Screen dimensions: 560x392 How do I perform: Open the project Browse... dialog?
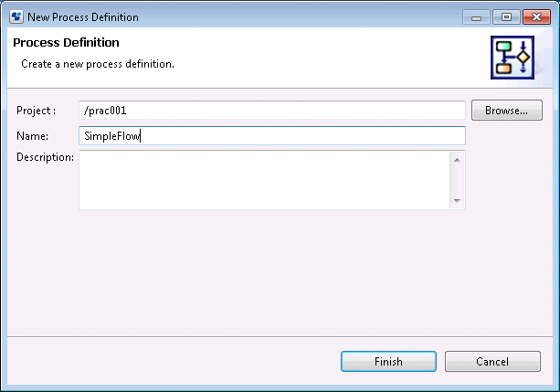[x=507, y=110]
